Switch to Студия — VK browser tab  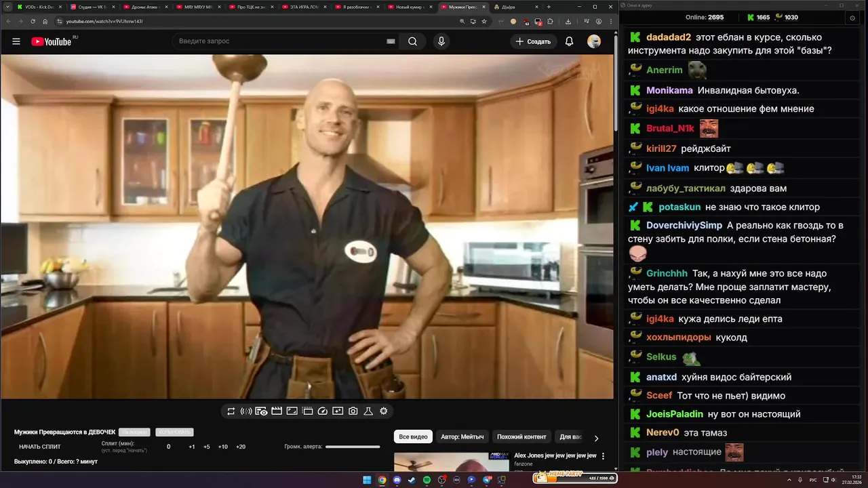pos(92,7)
